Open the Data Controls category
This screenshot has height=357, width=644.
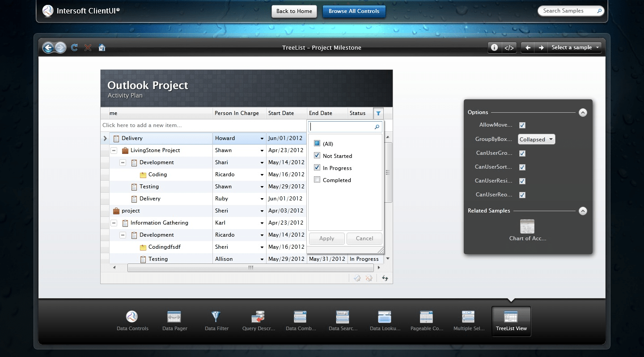pos(132,321)
